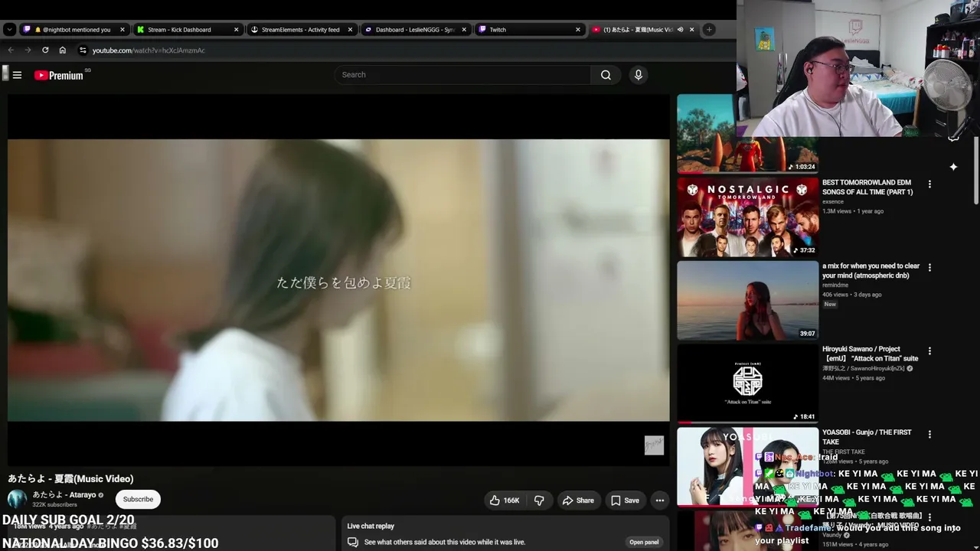Viewport: 980px width, 551px height.
Task: Close the Twitch tab
Action: point(577,30)
